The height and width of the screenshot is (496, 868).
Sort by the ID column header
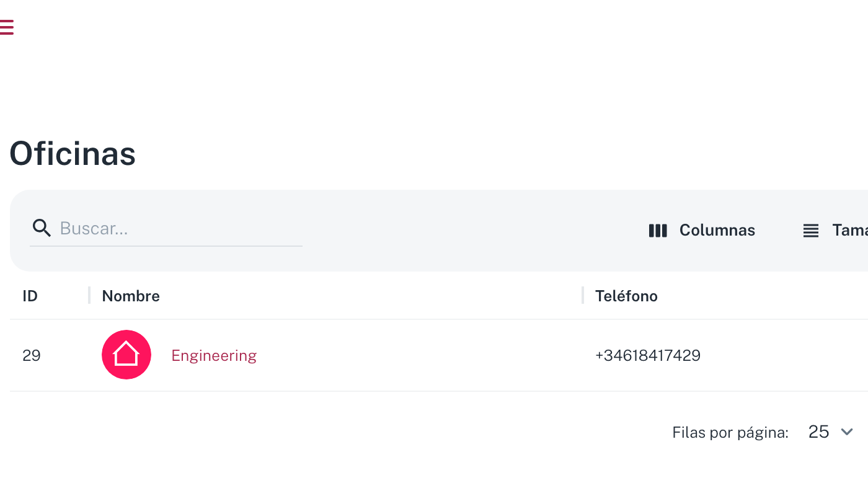30,296
